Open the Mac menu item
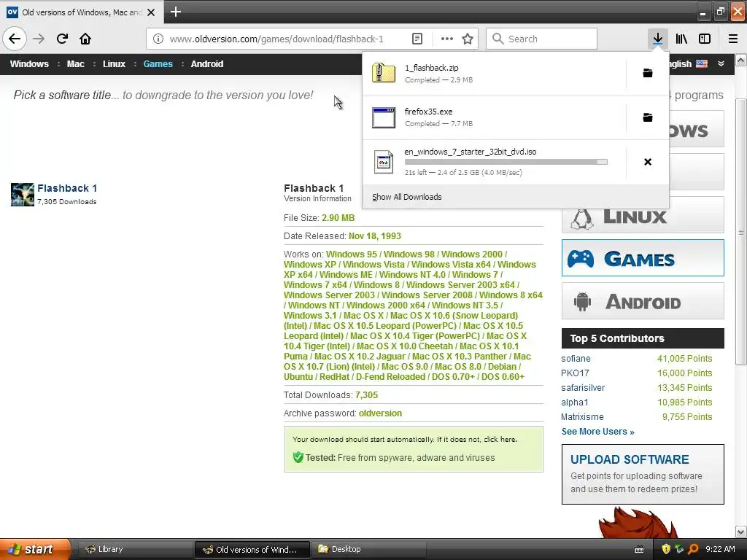The image size is (747, 560). tap(75, 64)
